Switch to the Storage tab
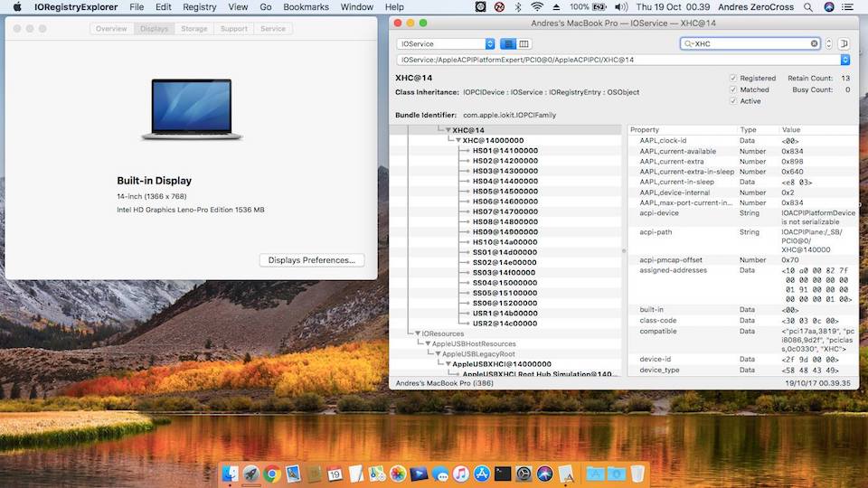The width and height of the screenshot is (868, 488). pyautogui.click(x=193, y=29)
